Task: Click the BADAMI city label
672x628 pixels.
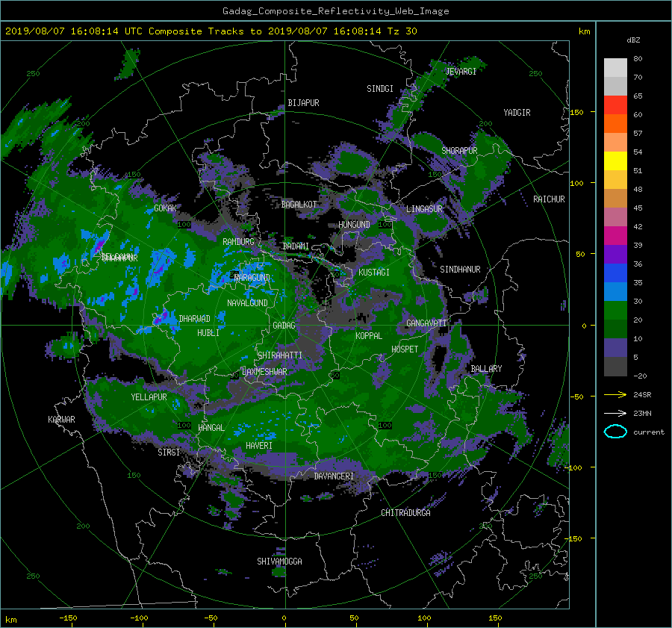Action: pyautogui.click(x=296, y=246)
